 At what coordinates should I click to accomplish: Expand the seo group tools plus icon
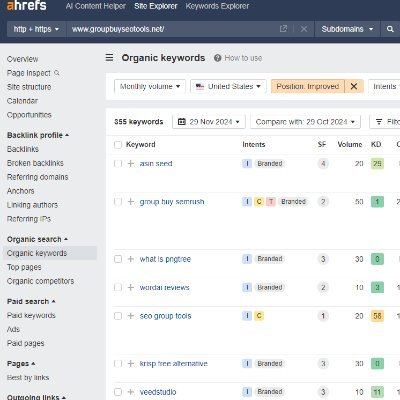(x=131, y=316)
